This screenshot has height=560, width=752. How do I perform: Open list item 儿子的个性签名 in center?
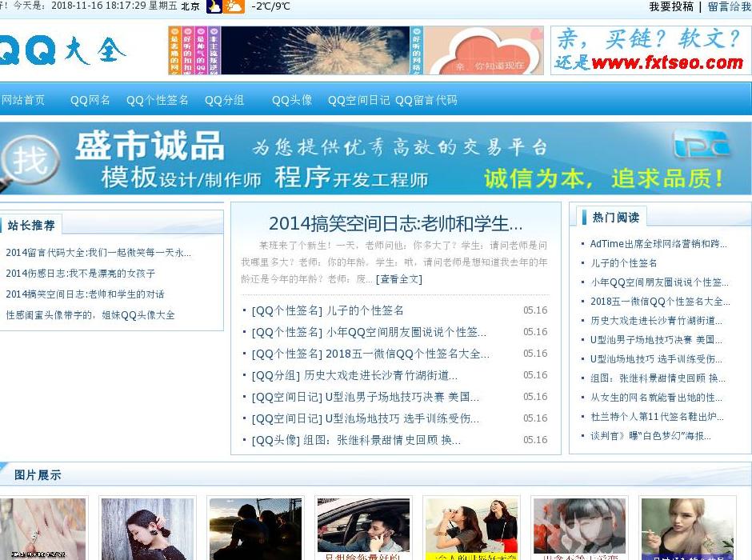tap(365, 310)
